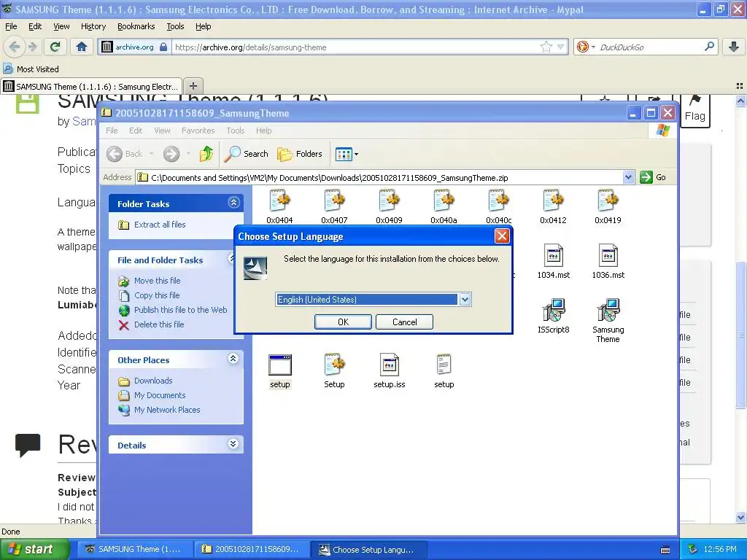
Task: Click Extract all files
Action: pos(160,225)
